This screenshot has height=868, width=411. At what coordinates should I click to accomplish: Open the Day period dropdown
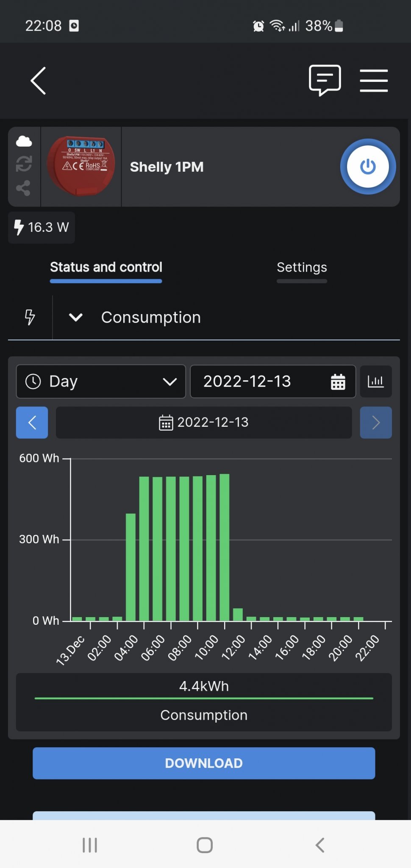point(101,381)
